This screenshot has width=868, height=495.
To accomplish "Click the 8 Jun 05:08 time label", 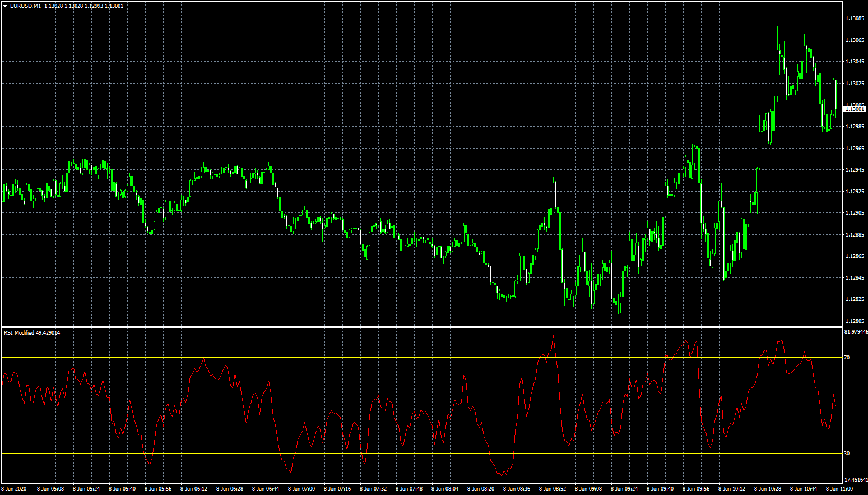I will (x=50, y=489).
